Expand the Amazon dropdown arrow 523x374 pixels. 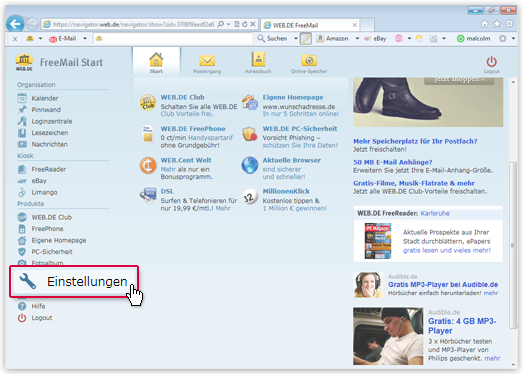pos(357,39)
